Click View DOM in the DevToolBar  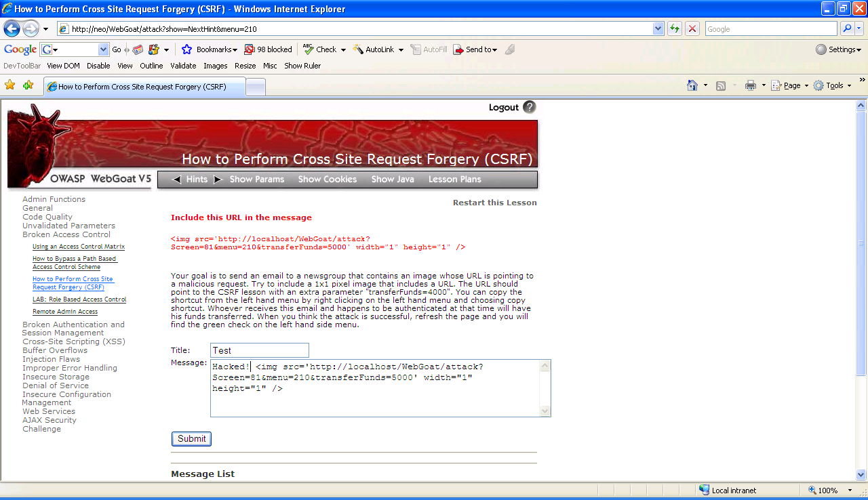[63, 66]
